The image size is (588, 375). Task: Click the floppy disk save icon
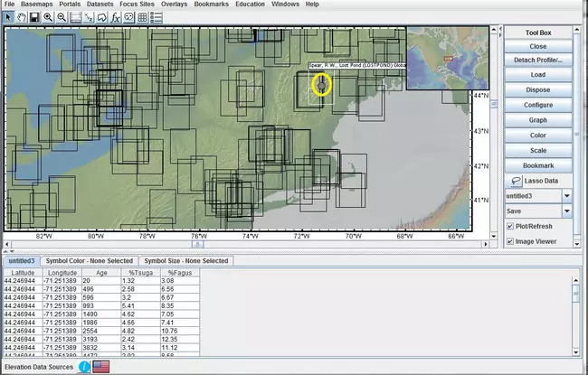[34, 17]
